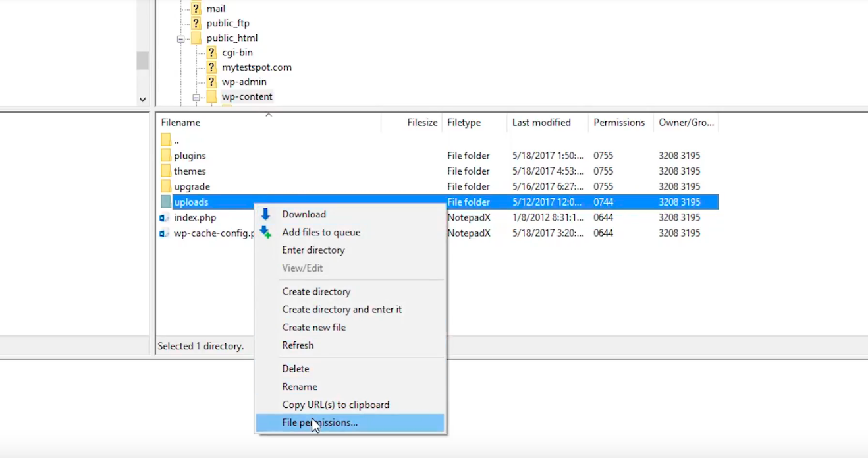Click the Download arrow icon in context menu

coord(265,214)
